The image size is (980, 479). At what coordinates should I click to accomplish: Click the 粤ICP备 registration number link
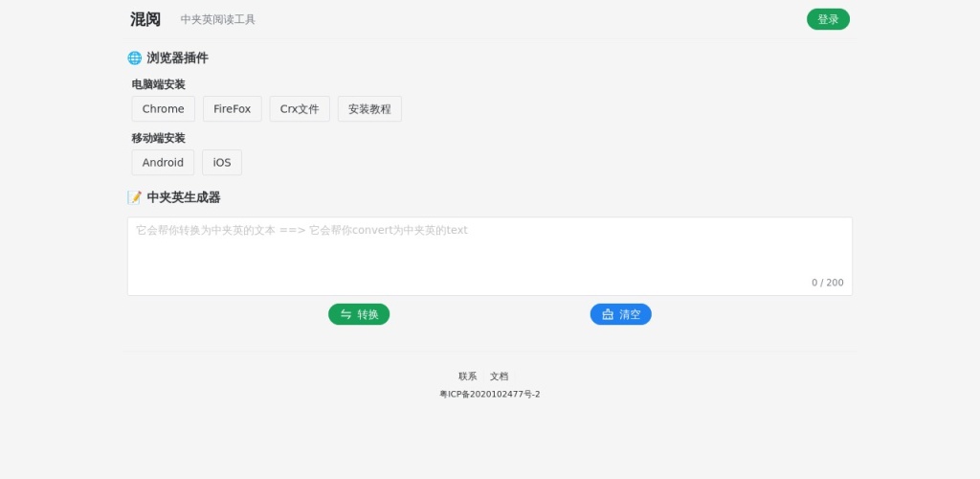489,394
